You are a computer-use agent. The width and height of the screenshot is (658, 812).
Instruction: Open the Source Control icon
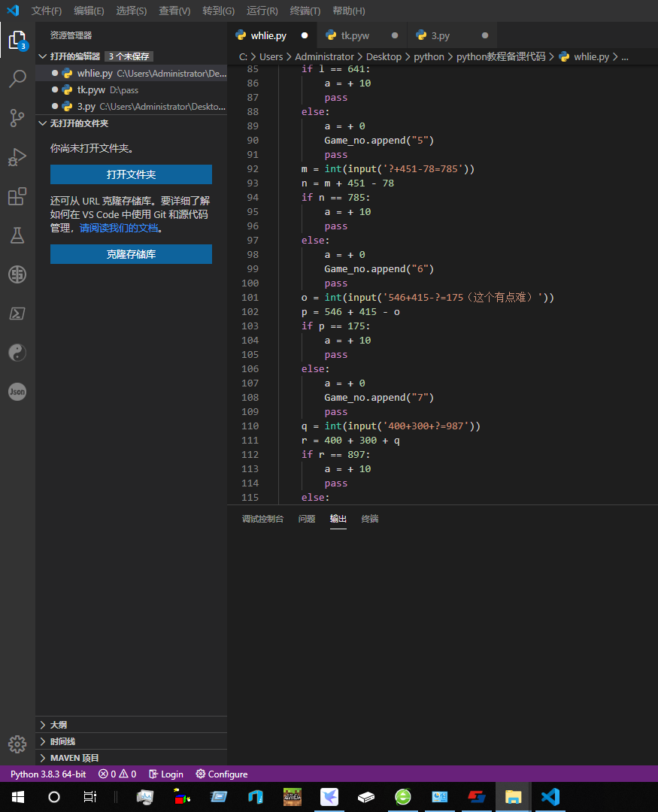[17, 118]
